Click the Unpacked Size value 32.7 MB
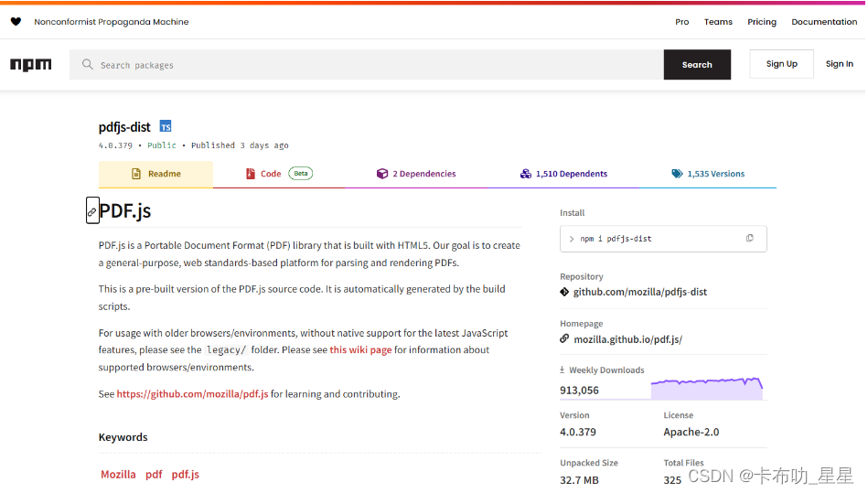This screenshot has height=493, width=868. tap(579, 479)
